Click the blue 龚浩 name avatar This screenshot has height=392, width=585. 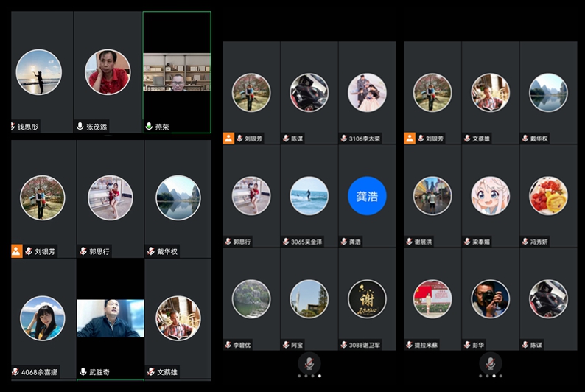[x=367, y=196]
